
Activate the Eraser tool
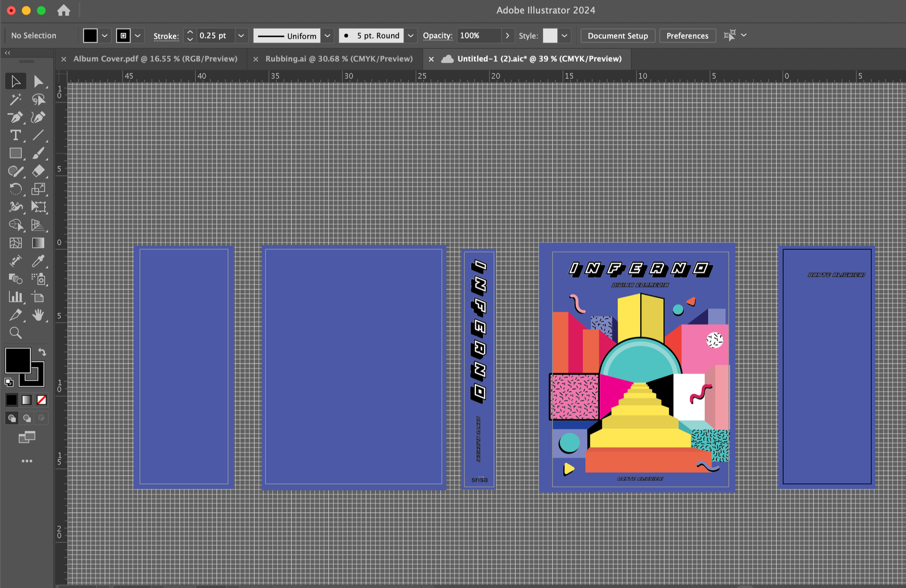click(39, 171)
